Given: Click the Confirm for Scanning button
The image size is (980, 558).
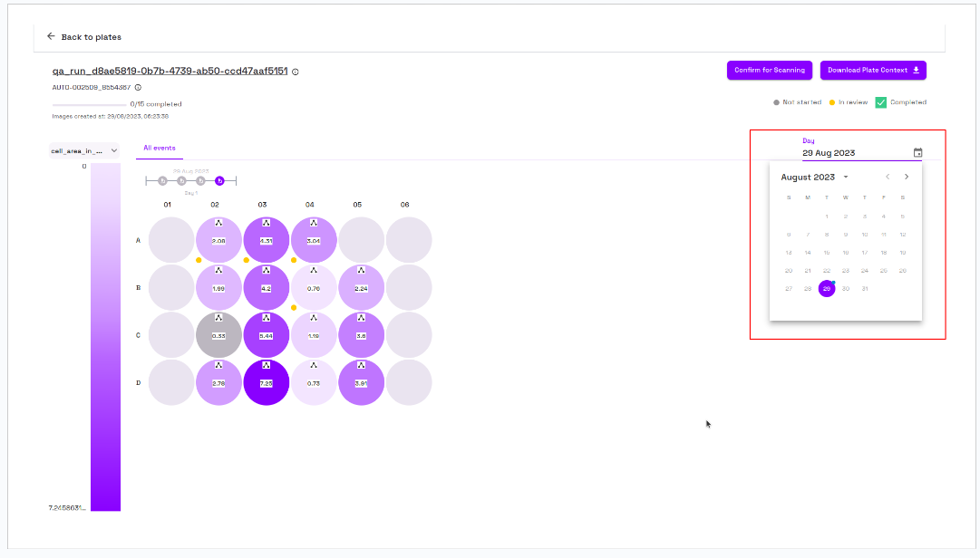Looking at the screenshot, I should (x=769, y=70).
